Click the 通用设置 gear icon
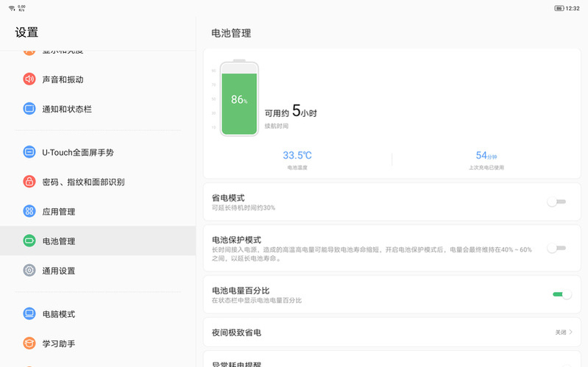Viewport: 588px width, 367px height. 29,270
